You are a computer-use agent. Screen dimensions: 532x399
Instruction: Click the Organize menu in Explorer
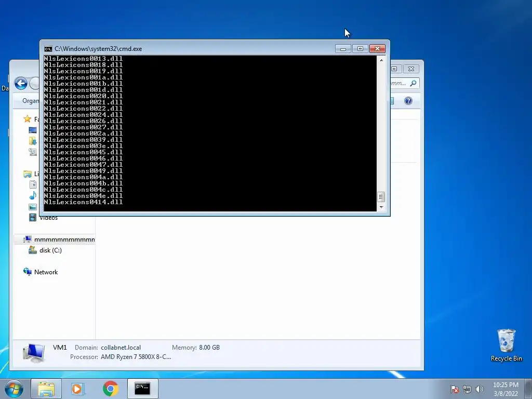31,101
